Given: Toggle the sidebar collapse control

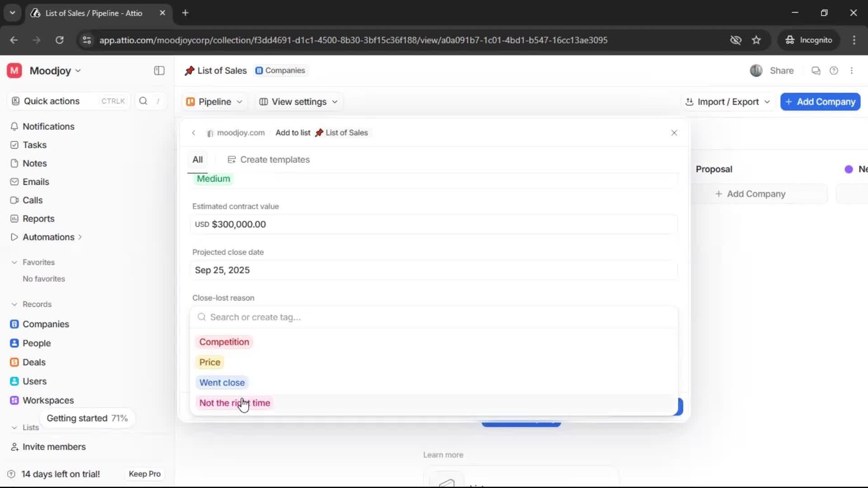Looking at the screenshot, I should (x=159, y=70).
